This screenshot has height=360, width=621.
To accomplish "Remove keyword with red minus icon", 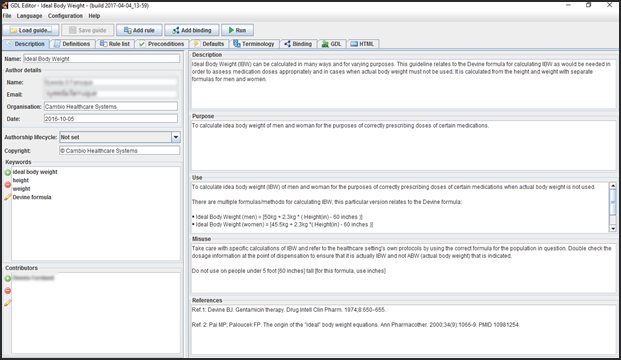I will click(8, 185).
